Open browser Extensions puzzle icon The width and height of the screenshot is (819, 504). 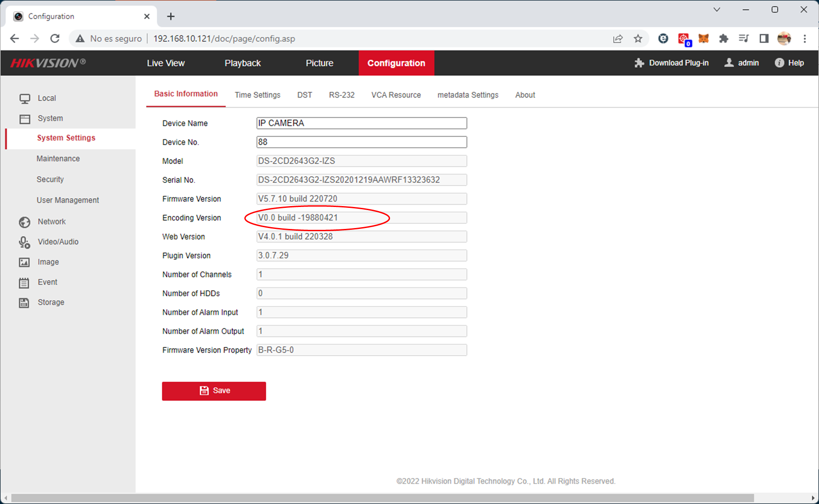[723, 39]
